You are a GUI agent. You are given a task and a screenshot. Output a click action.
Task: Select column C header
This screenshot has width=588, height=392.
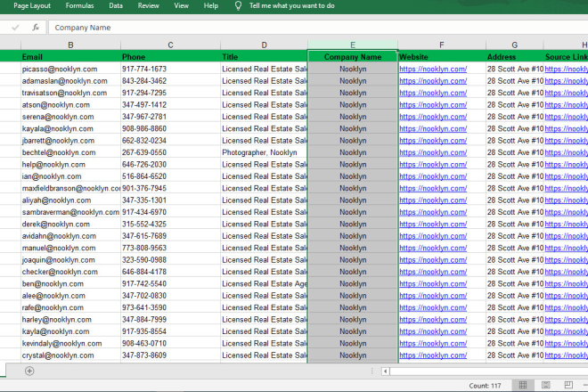tap(171, 45)
